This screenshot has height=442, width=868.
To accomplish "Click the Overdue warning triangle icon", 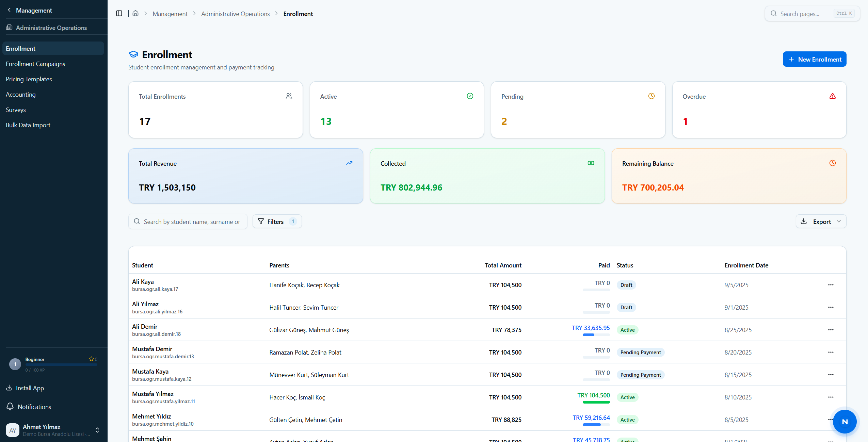I will pyautogui.click(x=833, y=96).
